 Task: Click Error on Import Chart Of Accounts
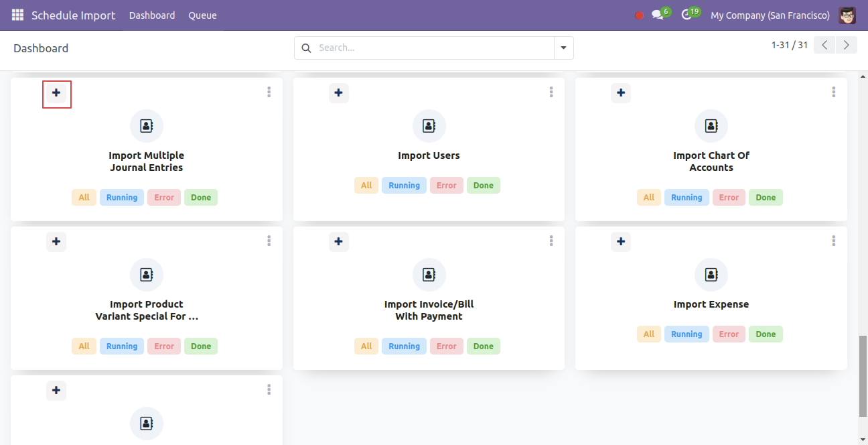pos(729,198)
